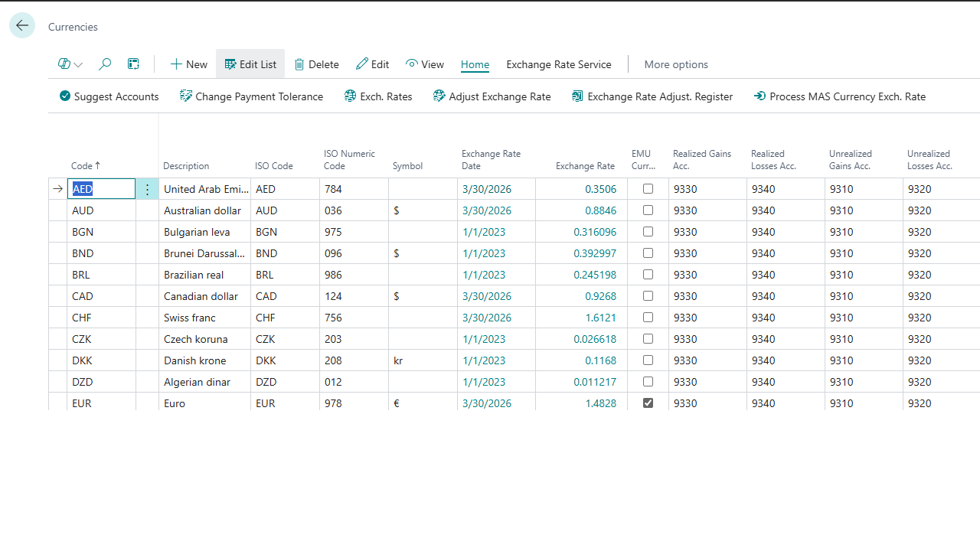
Task: Go back using the arrow button
Action: (22, 25)
